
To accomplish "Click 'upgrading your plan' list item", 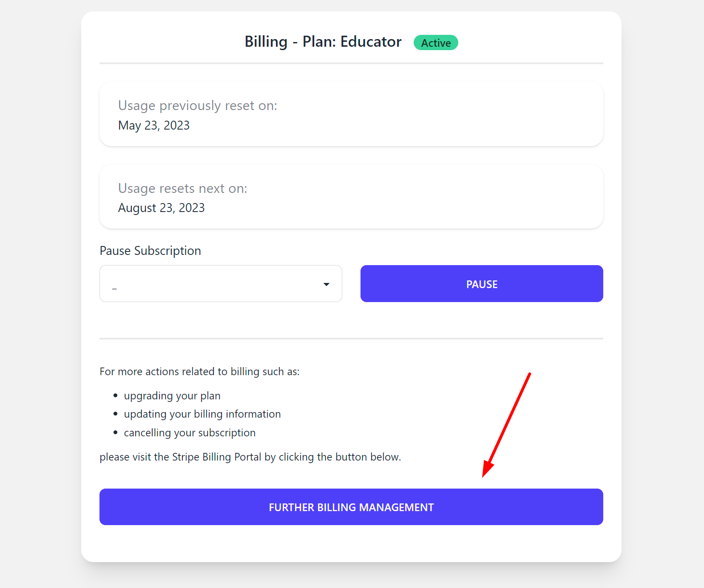I will (x=172, y=396).
